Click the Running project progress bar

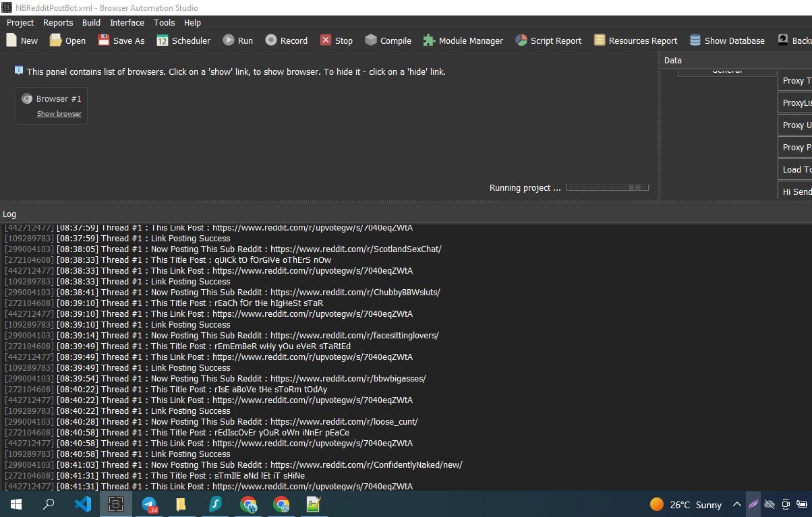coord(608,187)
